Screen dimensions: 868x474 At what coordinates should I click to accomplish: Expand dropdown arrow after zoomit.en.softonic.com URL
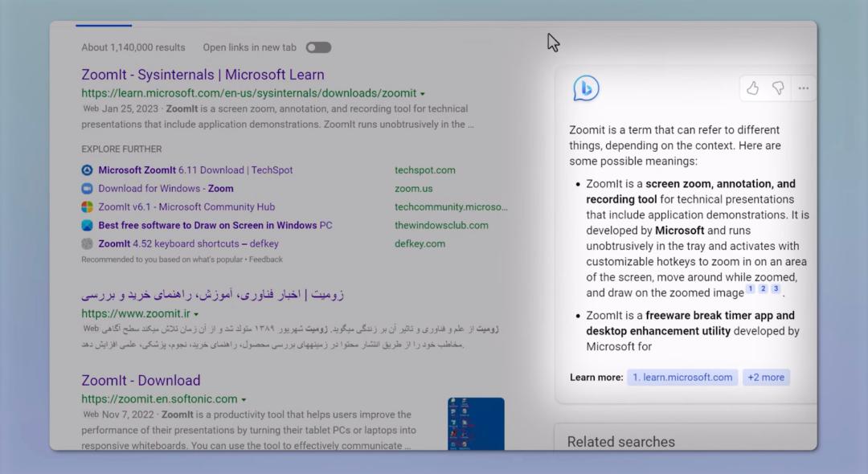click(244, 399)
